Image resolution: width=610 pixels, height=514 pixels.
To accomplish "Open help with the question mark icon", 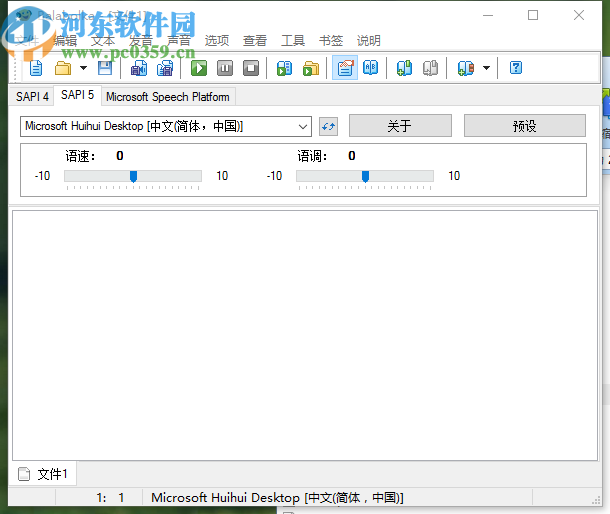I will [x=516, y=68].
